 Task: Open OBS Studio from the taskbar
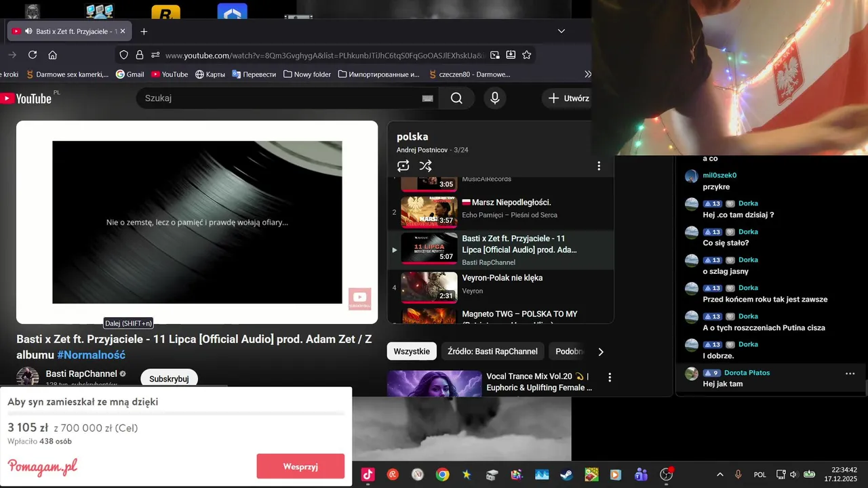click(666, 474)
